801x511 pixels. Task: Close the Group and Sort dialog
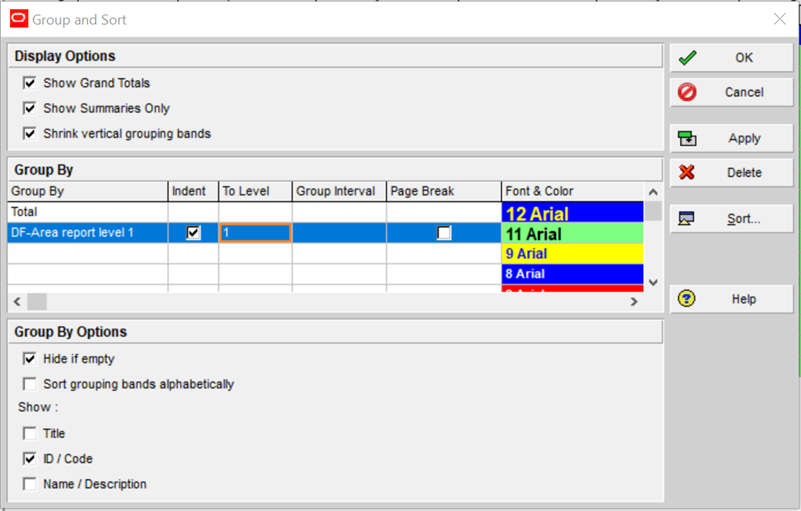pos(780,19)
